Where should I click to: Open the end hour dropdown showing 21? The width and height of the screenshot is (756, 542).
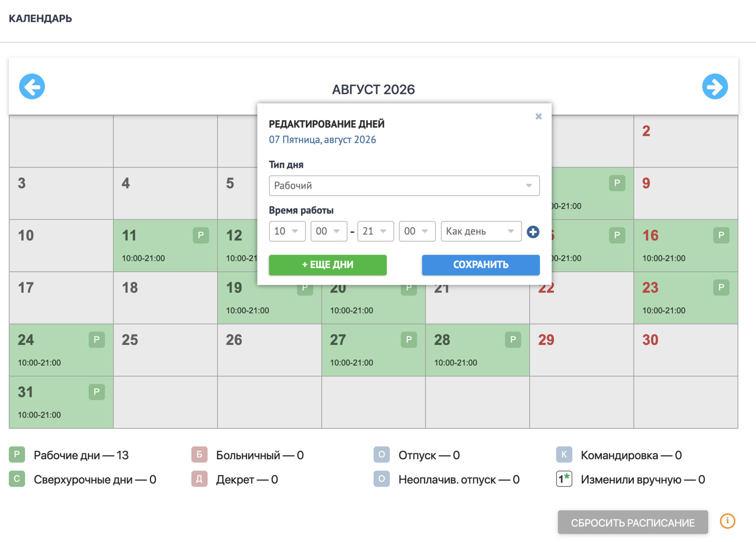375,231
